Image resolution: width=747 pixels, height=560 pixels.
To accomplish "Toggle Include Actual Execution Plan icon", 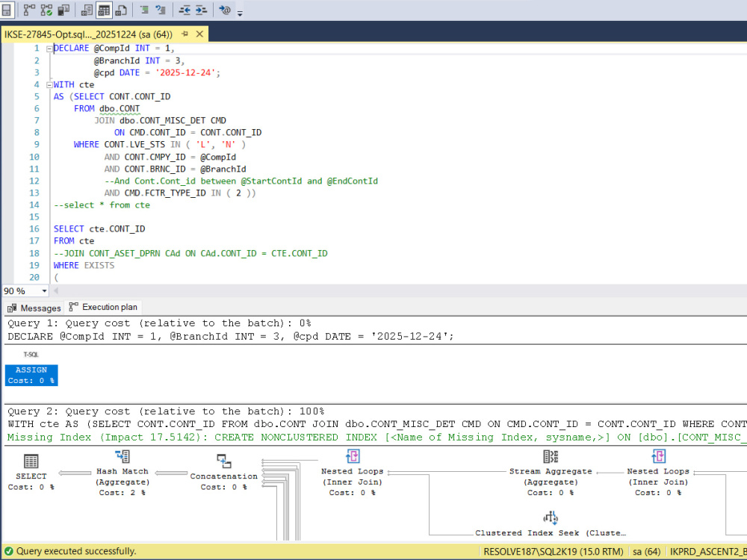I will pyautogui.click(x=29, y=10).
